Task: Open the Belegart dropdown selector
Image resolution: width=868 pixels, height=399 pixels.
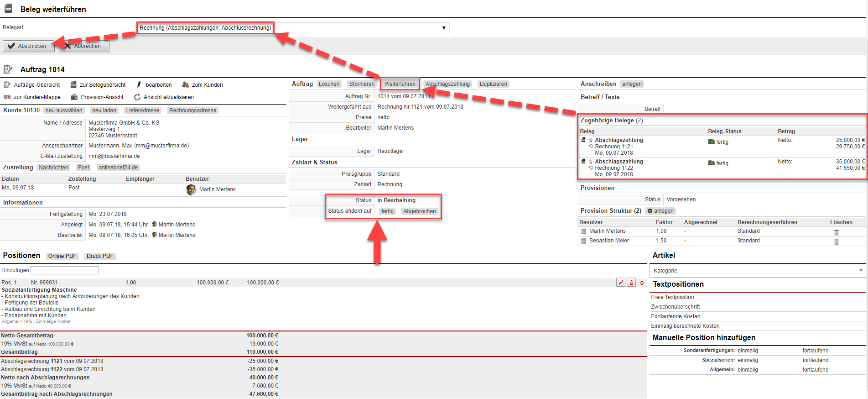Action: 293,28
